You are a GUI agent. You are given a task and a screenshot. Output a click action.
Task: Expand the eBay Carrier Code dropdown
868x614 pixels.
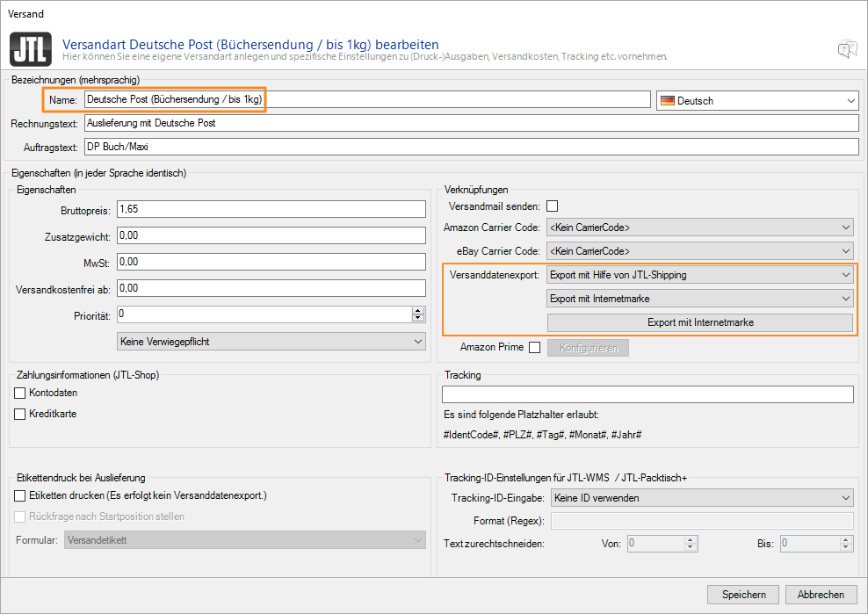pyautogui.click(x=700, y=251)
